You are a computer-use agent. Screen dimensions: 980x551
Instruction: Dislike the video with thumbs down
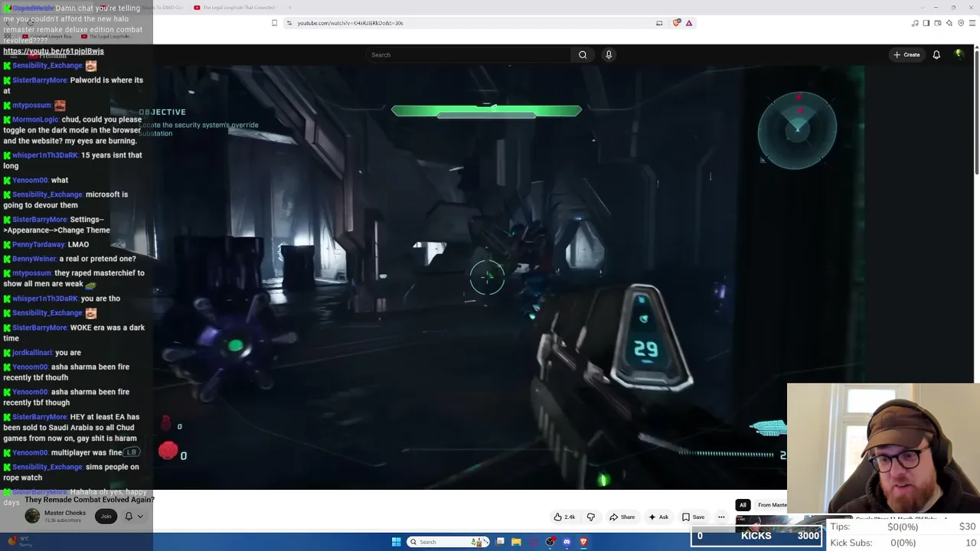pos(590,517)
